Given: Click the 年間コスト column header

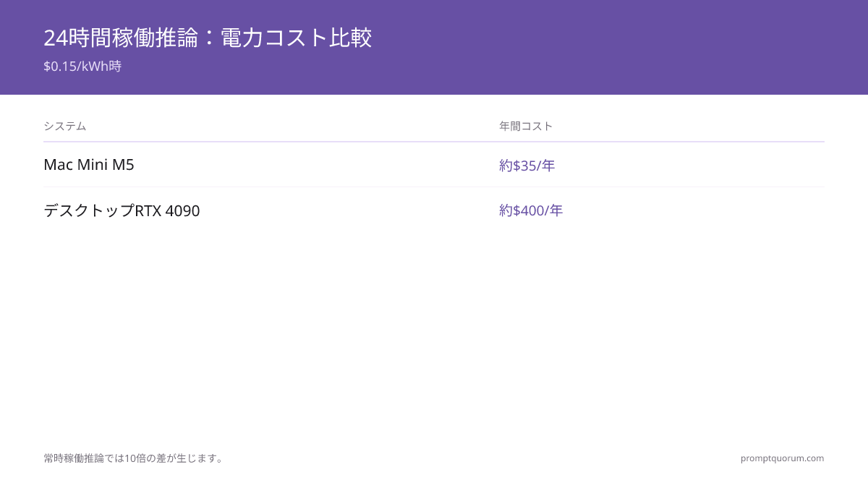Looking at the screenshot, I should [526, 126].
